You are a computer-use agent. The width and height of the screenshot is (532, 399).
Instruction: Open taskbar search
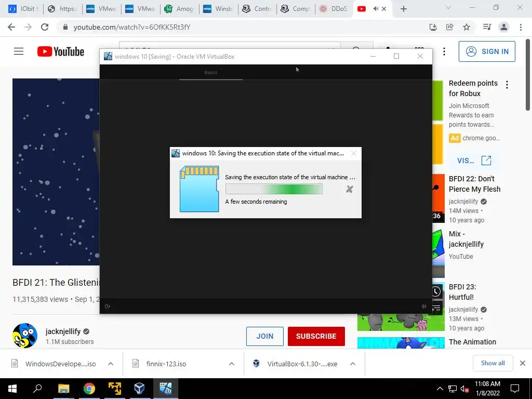tap(37, 389)
